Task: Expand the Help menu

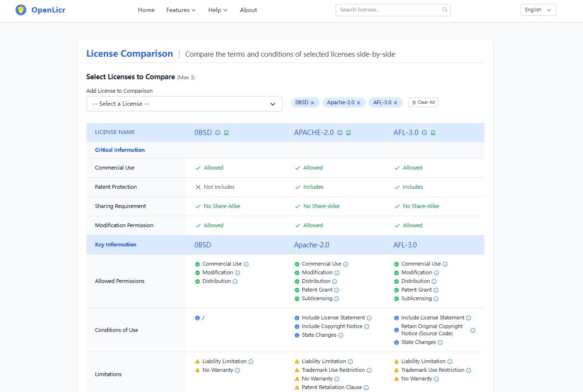Action: [x=218, y=10]
